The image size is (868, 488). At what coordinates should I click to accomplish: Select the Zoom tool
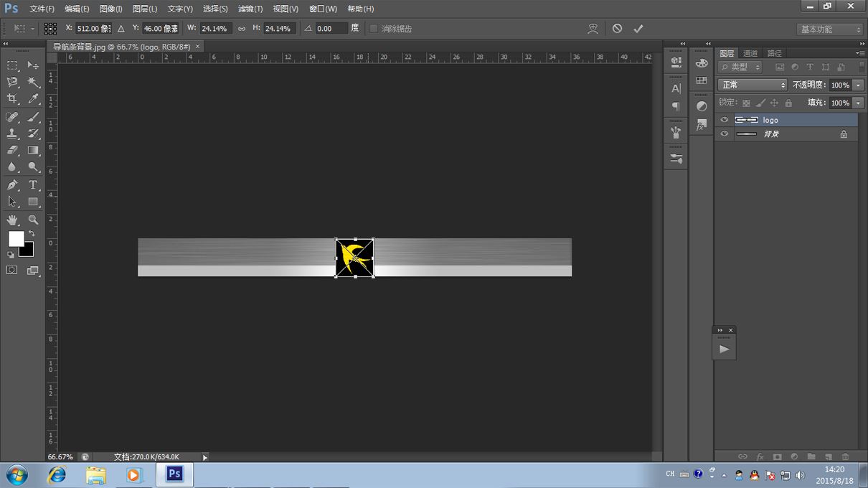click(x=33, y=220)
